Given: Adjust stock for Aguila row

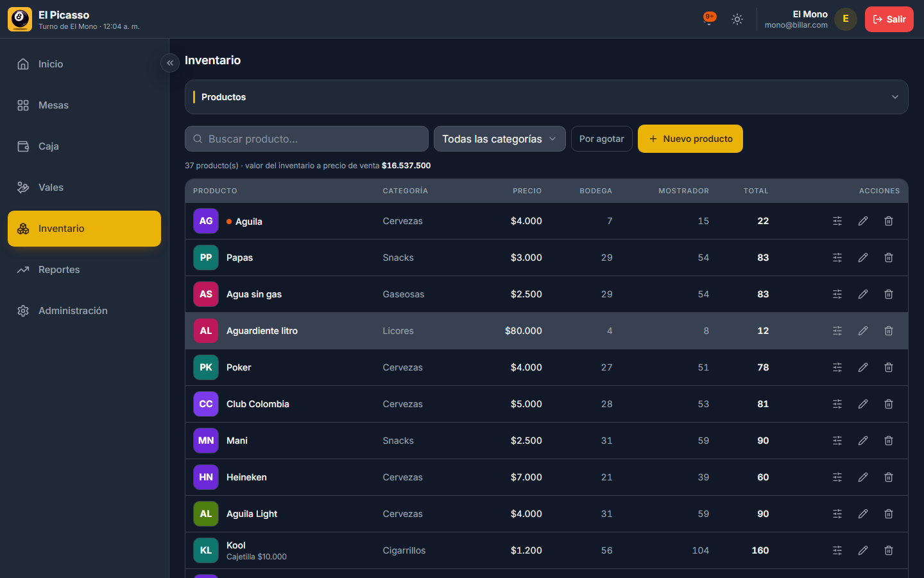Looking at the screenshot, I should [x=837, y=221].
